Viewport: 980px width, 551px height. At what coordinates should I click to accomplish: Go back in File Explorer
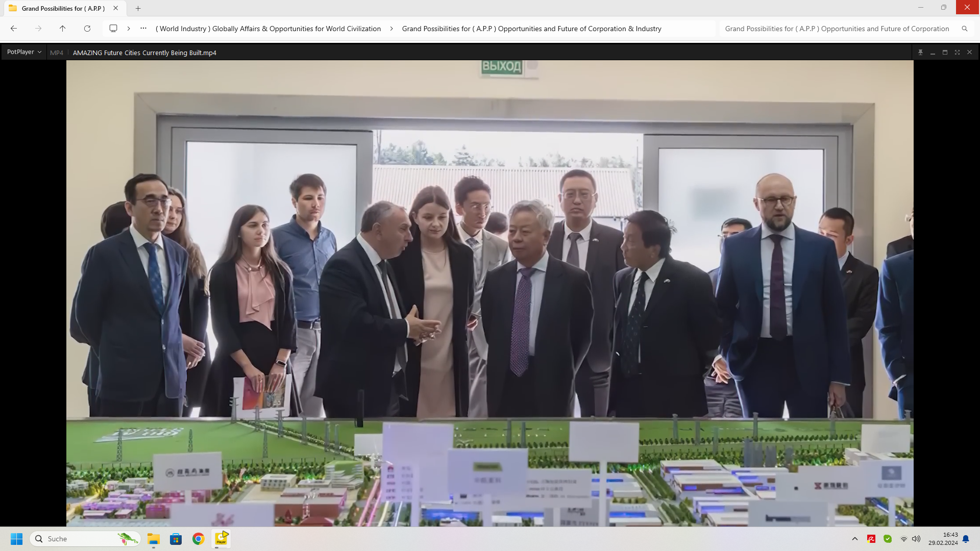pos(14,29)
